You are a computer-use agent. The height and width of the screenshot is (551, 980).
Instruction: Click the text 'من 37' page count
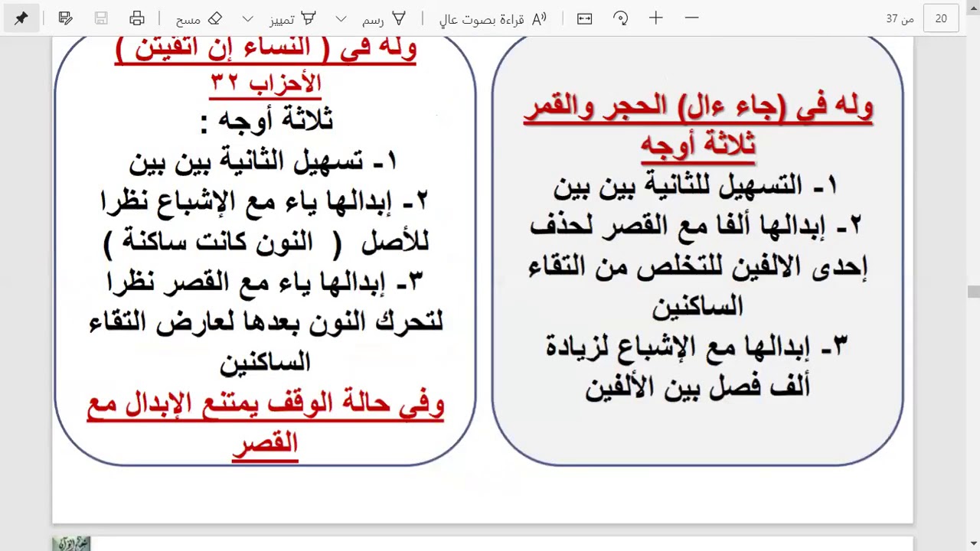[900, 18]
